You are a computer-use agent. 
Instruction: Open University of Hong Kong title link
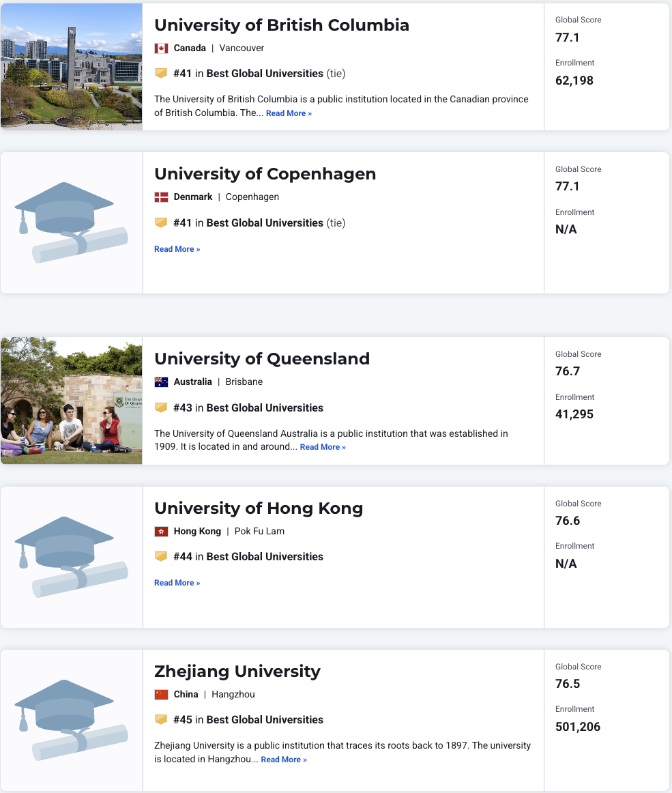(x=259, y=508)
